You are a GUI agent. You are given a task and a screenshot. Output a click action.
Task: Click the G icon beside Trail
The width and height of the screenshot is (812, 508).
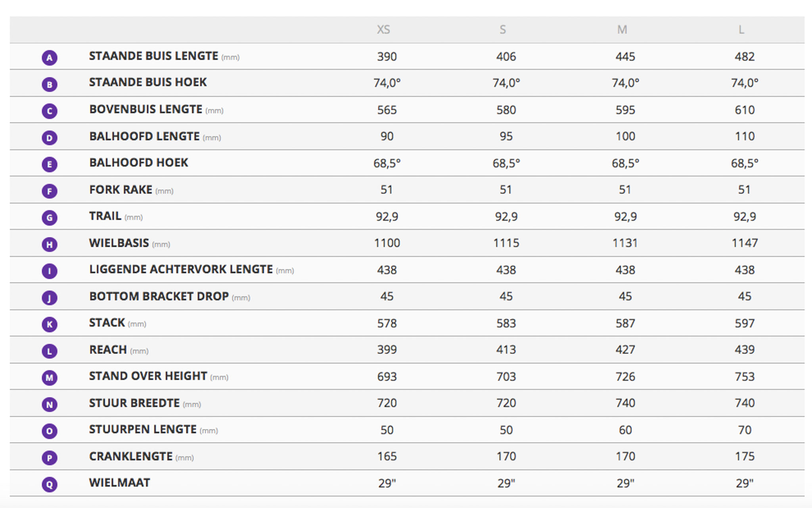[x=50, y=217]
